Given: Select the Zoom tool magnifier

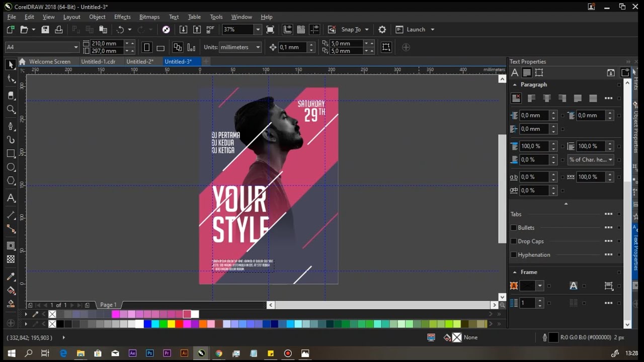Looking at the screenshot, I should click(x=11, y=109).
